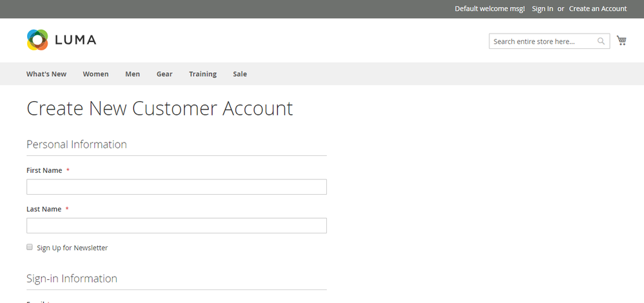Viewport: 644px width, 303px height.
Task: Open the What's New menu
Action: click(46, 74)
